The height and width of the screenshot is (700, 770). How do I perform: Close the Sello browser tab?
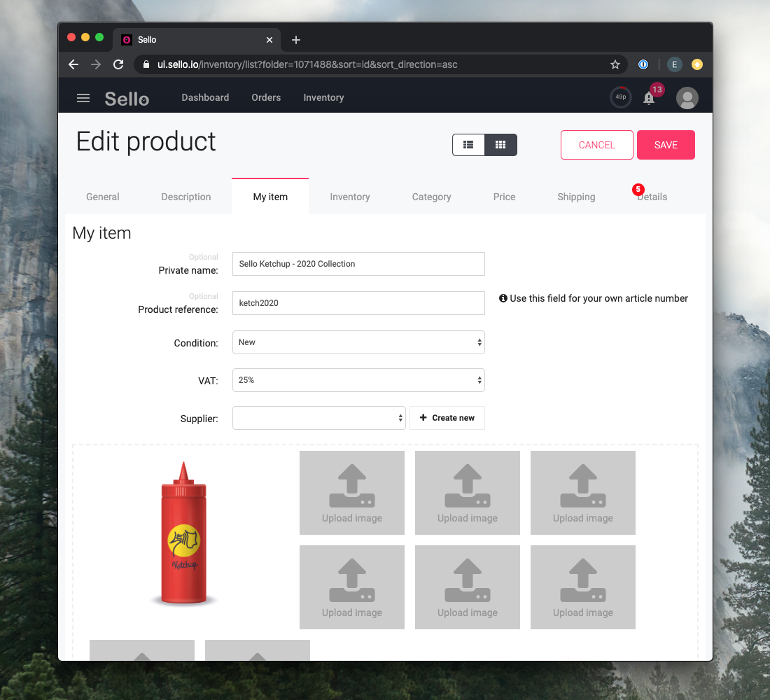point(269,40)
